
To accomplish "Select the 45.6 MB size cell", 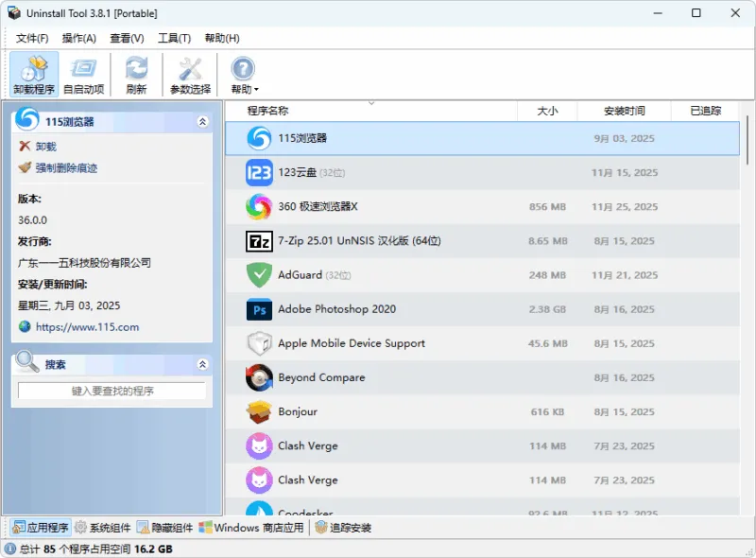I will pyautogui.click(x=547, y=343).
